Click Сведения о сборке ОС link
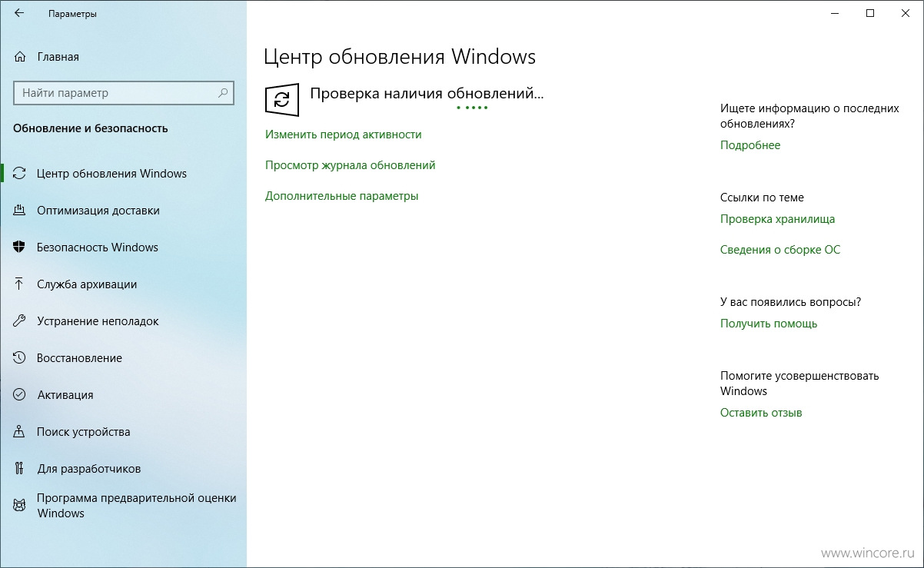This screenshot has height=568, width=924. (780, 250)
